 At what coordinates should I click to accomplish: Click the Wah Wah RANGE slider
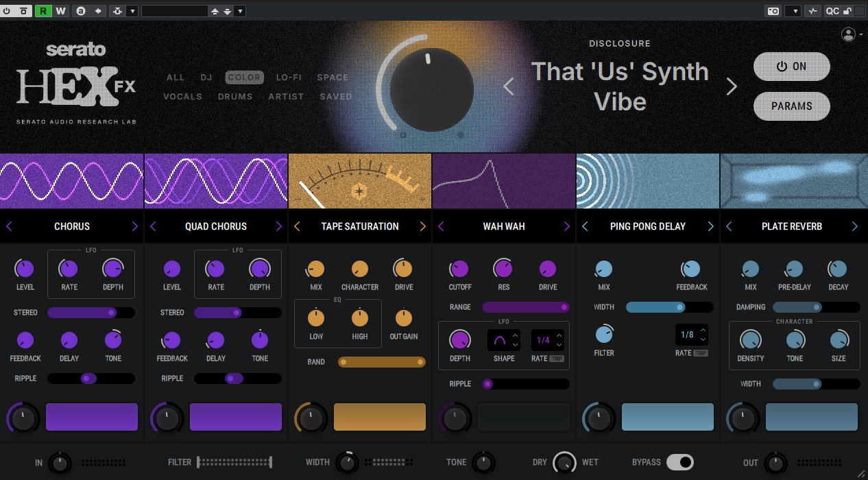(x=526, y=307)
